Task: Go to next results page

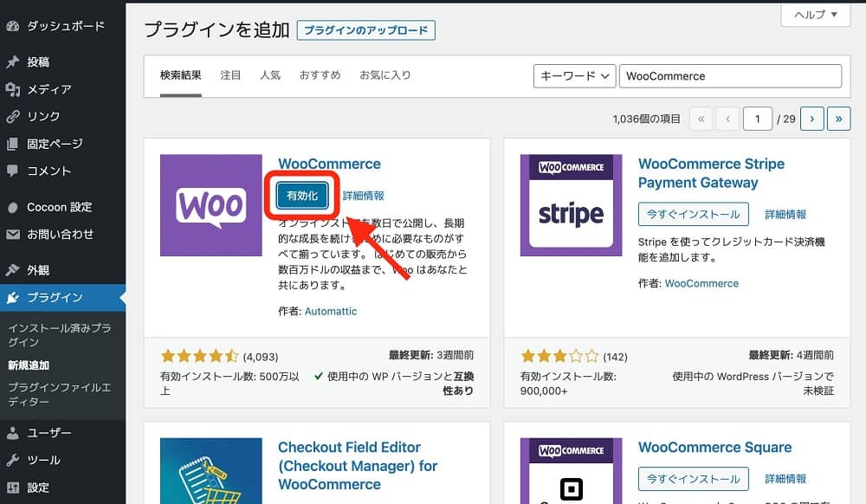Action: tap(812, 119)
